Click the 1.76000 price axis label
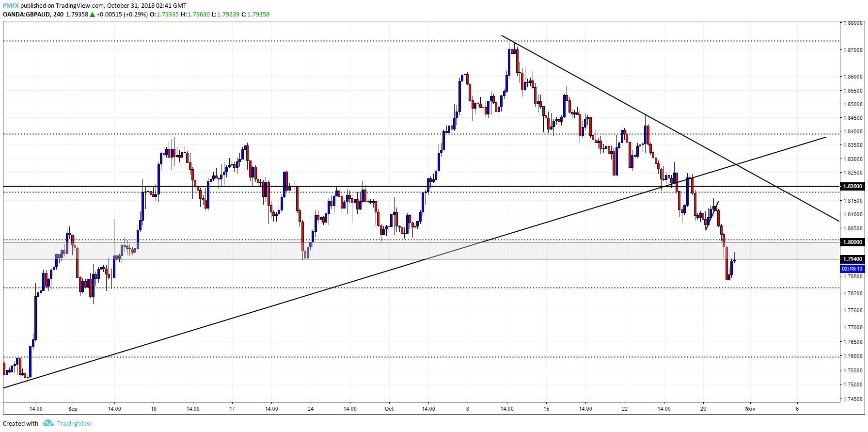The height and width of the screenshot is (432, 868). tap(853, 356)
